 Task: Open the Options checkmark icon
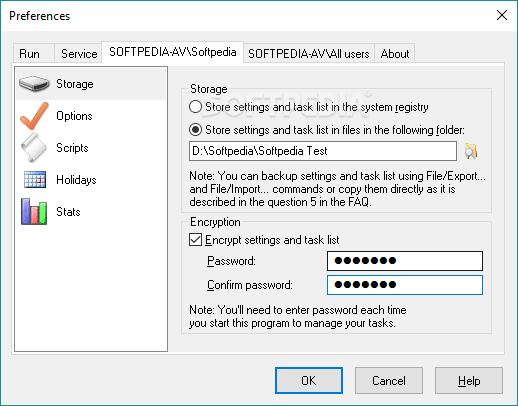point(34,116)
